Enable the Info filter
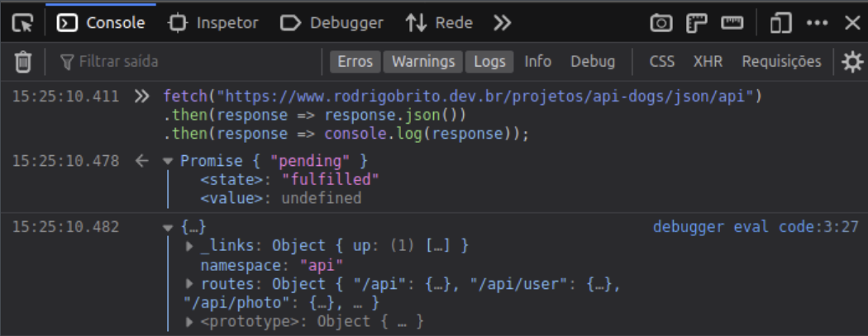Viewport: 868px width, 336px height. point(537,61)
